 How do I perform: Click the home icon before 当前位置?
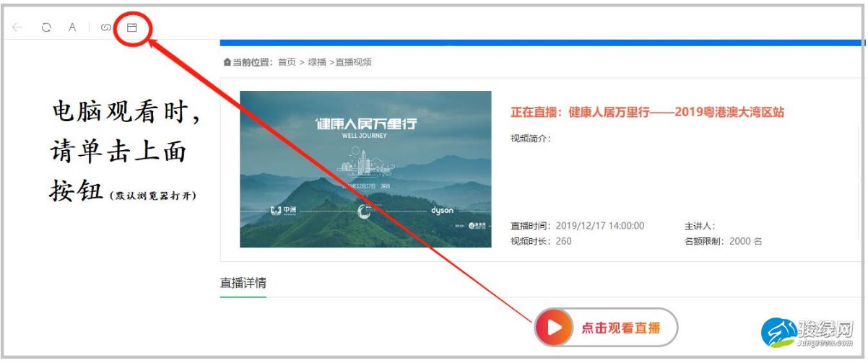tap(228, 63)
